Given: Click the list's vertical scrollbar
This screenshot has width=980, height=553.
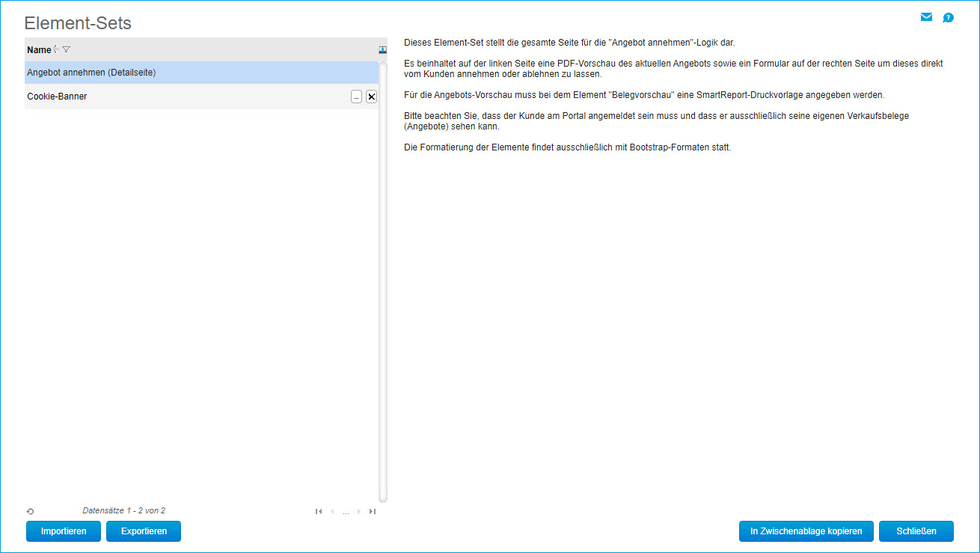Looking at the screenshot, I should coord(383,281).
